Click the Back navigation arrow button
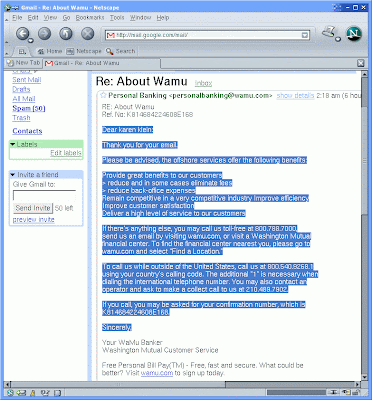 23,33
